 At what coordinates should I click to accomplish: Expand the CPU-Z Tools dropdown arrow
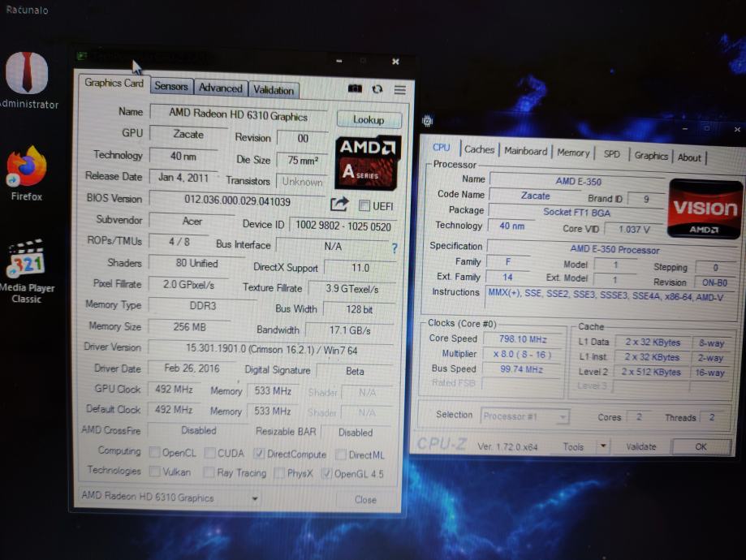(x=603, y=446)
